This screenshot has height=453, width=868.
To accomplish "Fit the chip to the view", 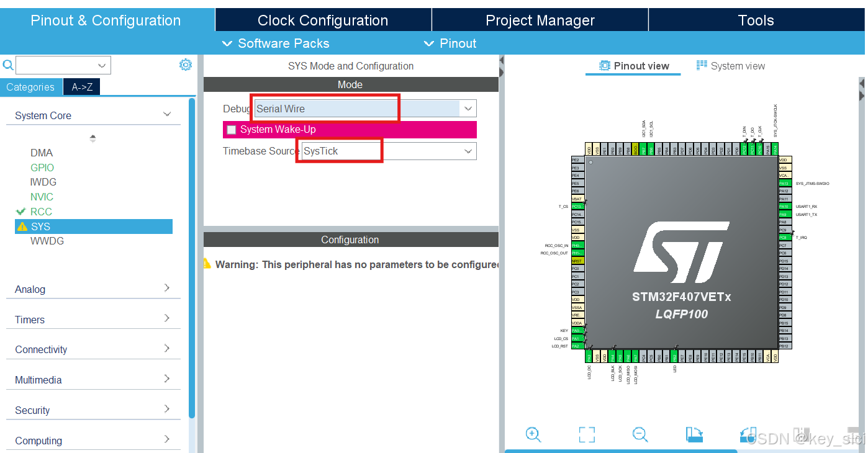I will coord(587,434).
